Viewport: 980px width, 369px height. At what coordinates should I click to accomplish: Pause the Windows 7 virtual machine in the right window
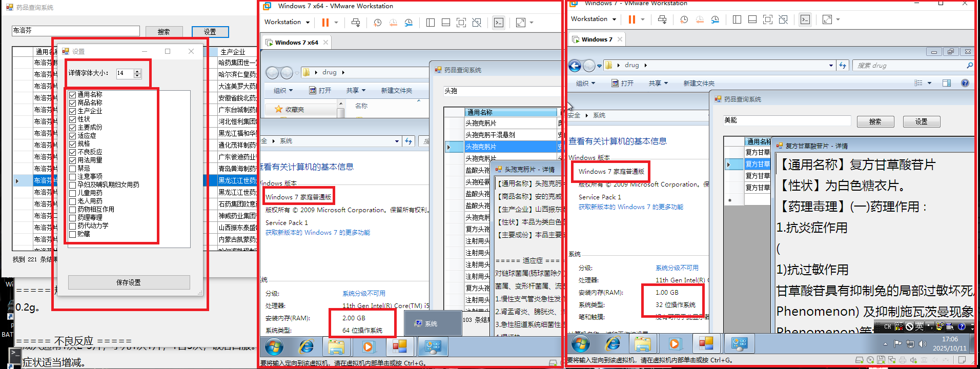click(631, 19)
